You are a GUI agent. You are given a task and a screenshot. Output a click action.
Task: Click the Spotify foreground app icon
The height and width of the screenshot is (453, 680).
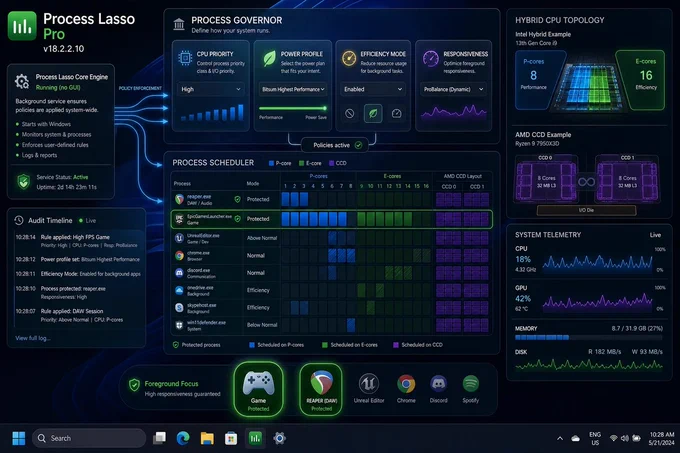point(471,384)
